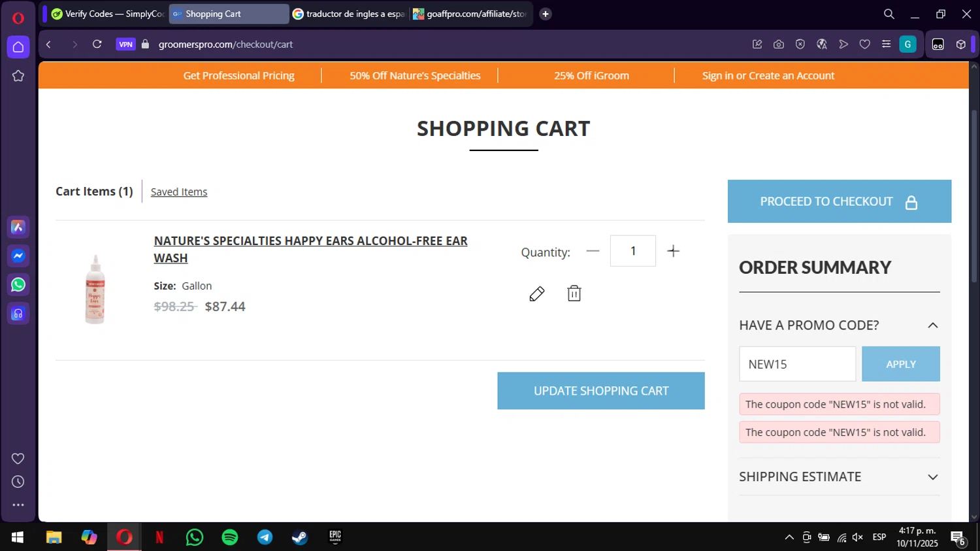
Task: Toggle the VPN badge in the address bar
Action: (x=125, y=44)
